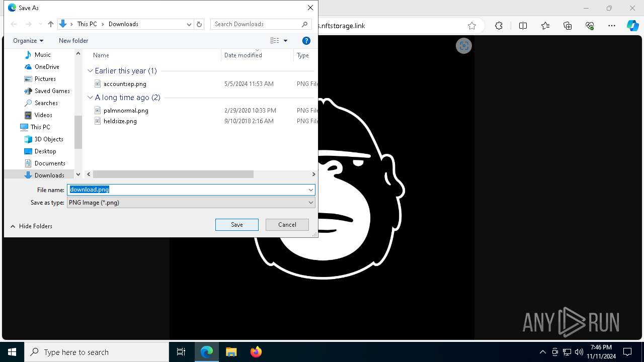Open the Save as type dropdown
This screenshot has width=644, height=362.
pyautogui.click(x=311, y=203)
